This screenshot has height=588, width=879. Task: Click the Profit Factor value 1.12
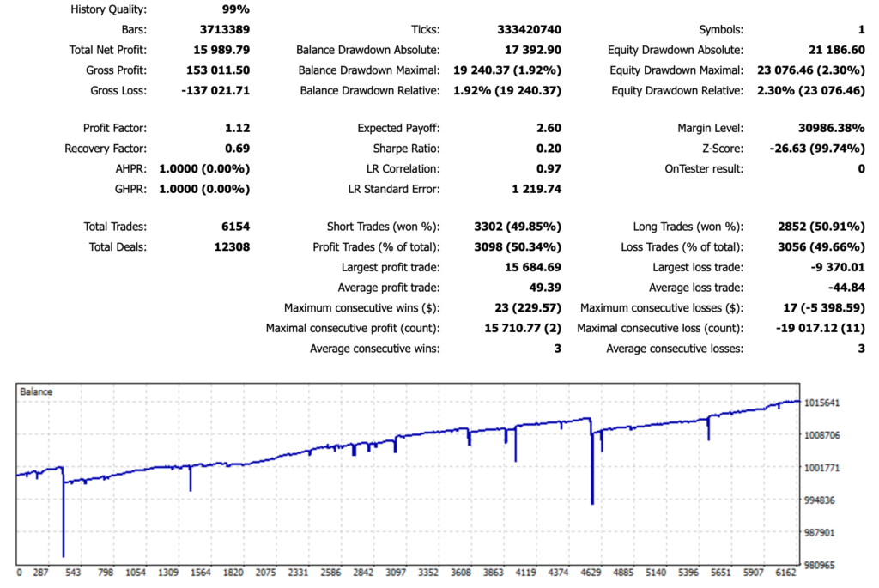236,128
